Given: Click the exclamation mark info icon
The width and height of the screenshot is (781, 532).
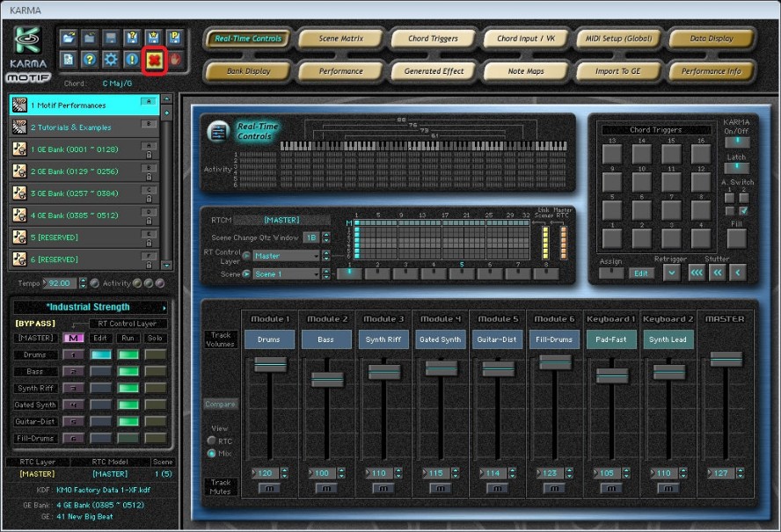Looking at the screenshot, I should pyautogui.click(x=132, y=60).
